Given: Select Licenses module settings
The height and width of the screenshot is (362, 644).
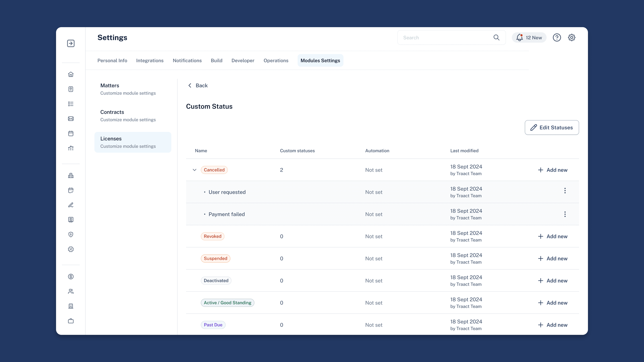Looking at the screenshot, I should [133, 142].
